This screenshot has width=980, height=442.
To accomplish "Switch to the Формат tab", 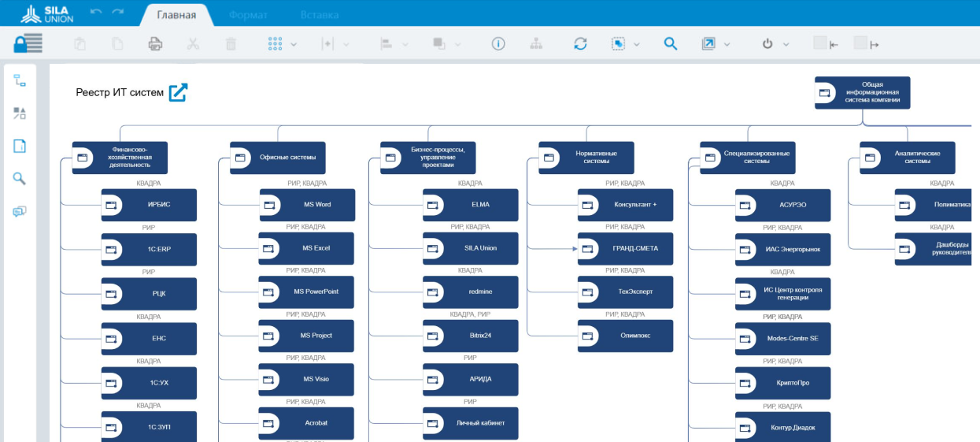I will (x=248, y=15).
